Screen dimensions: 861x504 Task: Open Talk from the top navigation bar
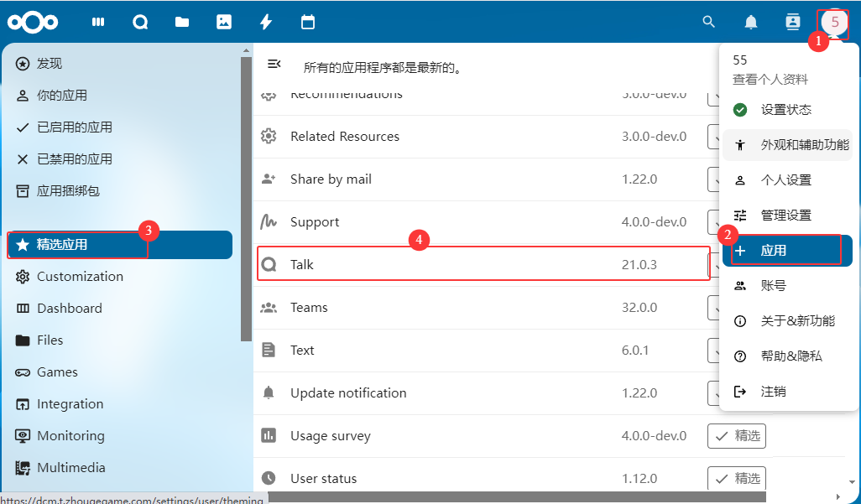click(x=140, y=23)
